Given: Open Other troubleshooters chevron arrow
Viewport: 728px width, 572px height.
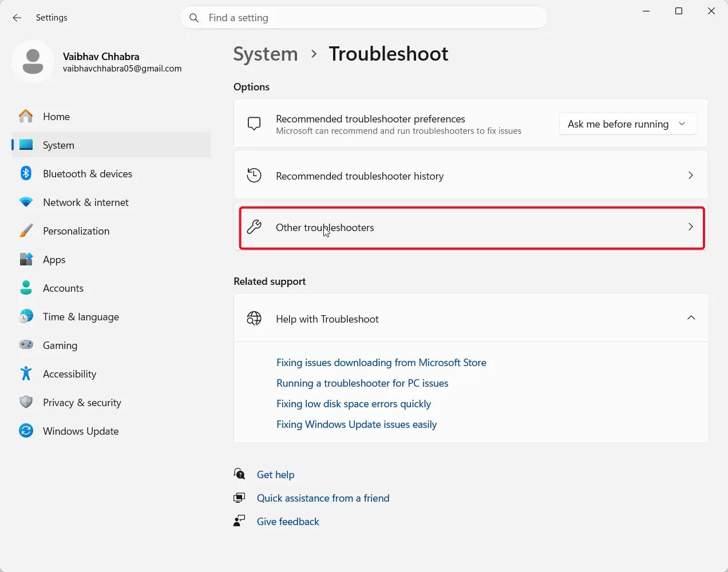Looking at the screenshot, I should [x=691, y=227].
